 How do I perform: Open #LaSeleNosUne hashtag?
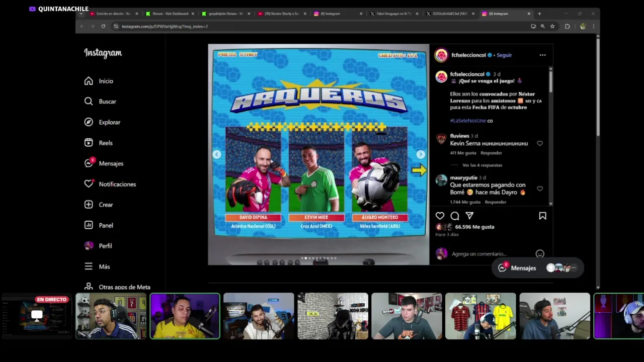(x=468, y=121)
